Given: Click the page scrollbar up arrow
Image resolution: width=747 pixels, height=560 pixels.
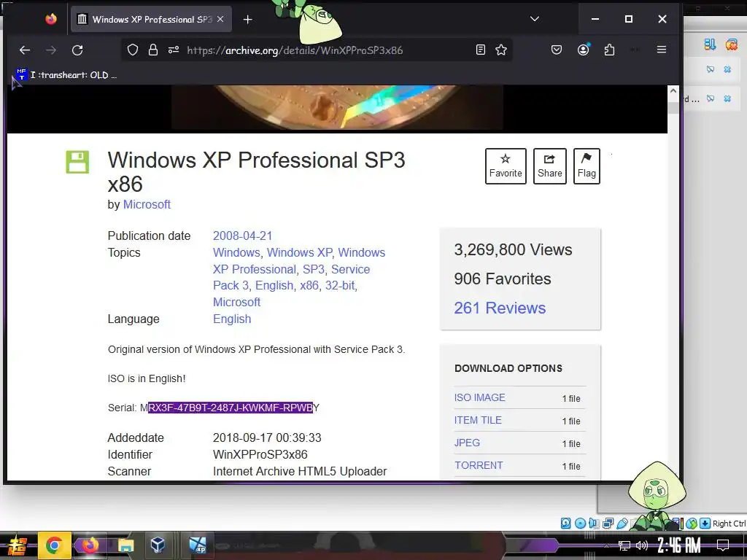Looking at the screenshot, I should (673, 91).
